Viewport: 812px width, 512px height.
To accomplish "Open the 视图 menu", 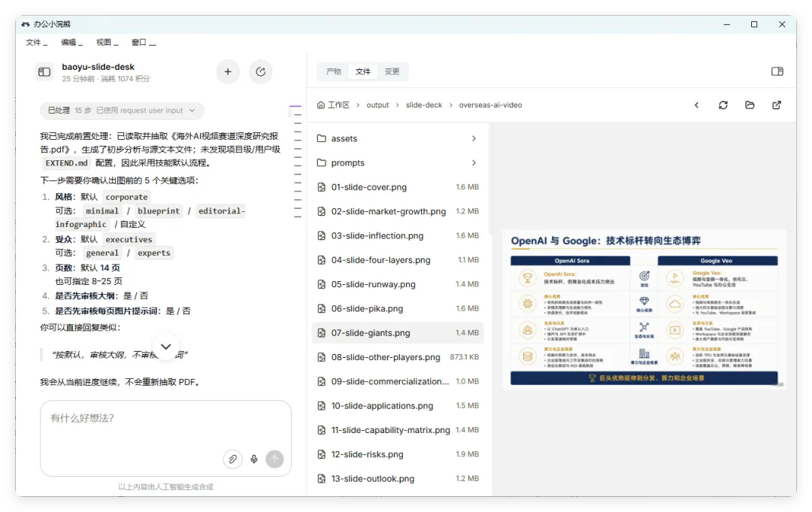I will 107,42.
